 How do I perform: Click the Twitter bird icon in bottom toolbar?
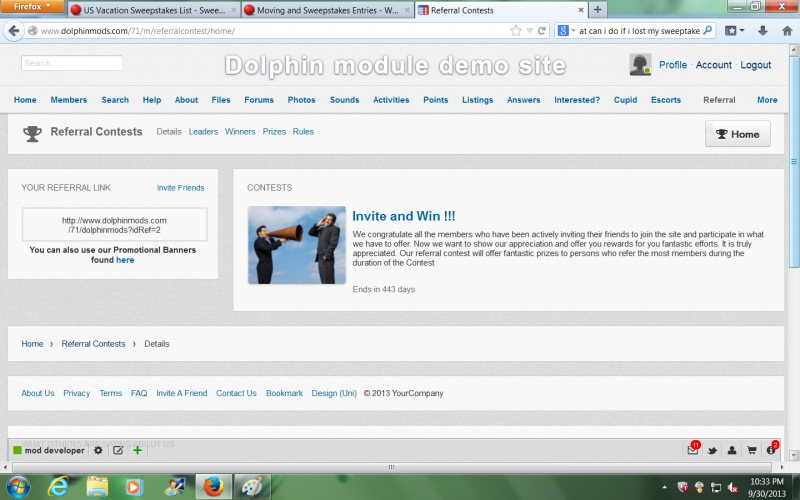(712, 451)
